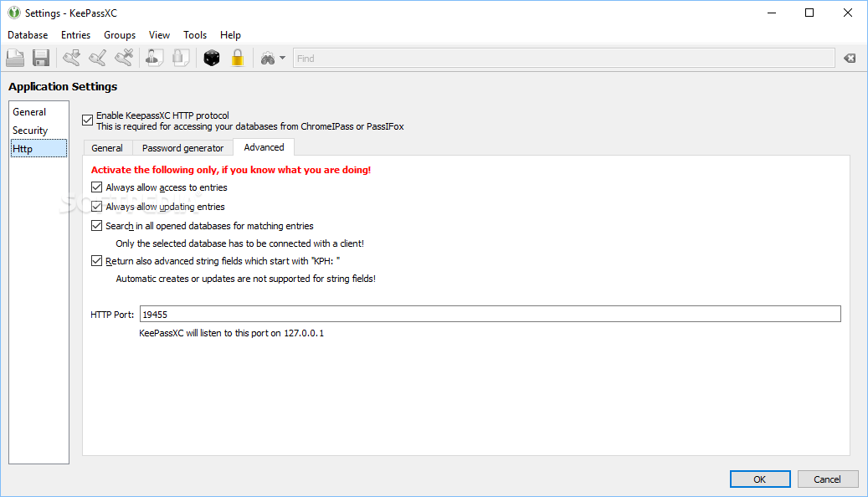Select the Advanced tab
868x497 pixels.
click(264, 147)
